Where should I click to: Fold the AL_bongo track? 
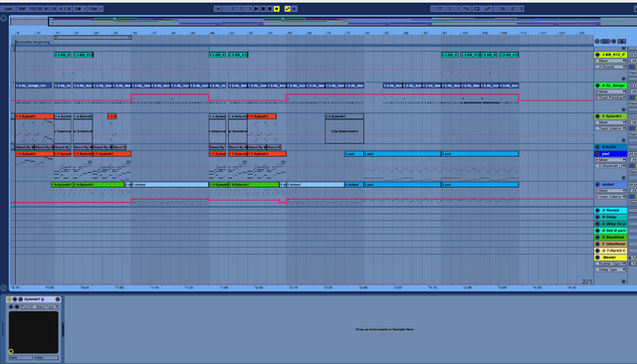[597, 86]
